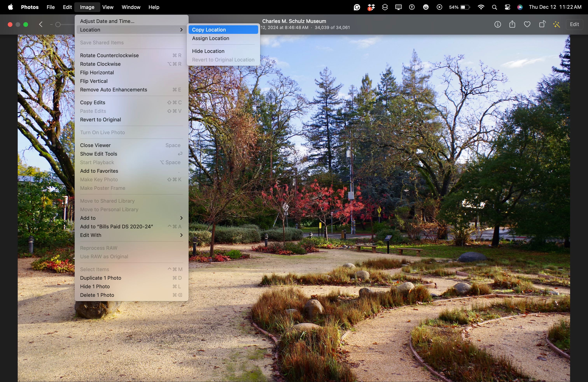Screen dimensions: 588x382
Task: Launch Siri from menu bar
Action: click(x=520, y=7)
